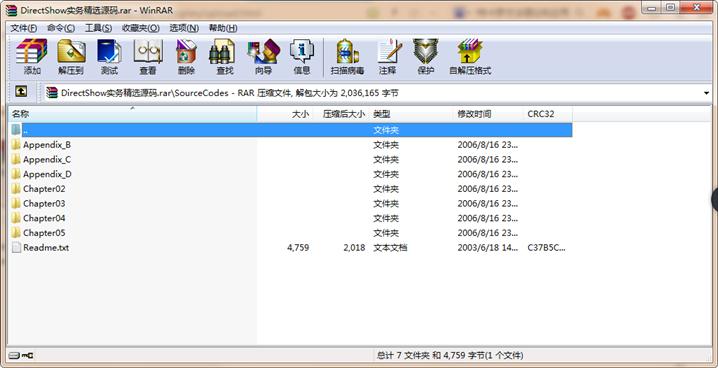Click the Extract To (解压到) icon

[x=71, y=57]
